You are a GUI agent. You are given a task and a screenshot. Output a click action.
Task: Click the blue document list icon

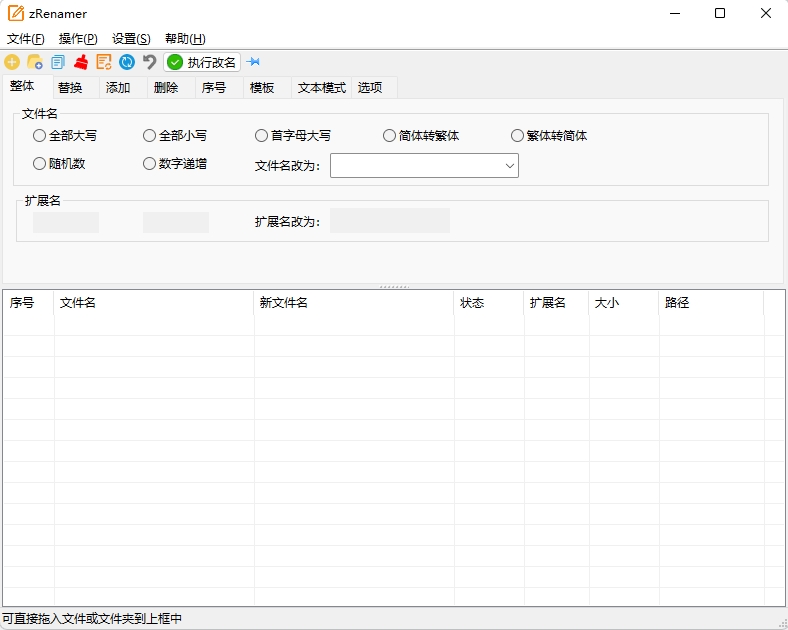click(x=58, y=62)
